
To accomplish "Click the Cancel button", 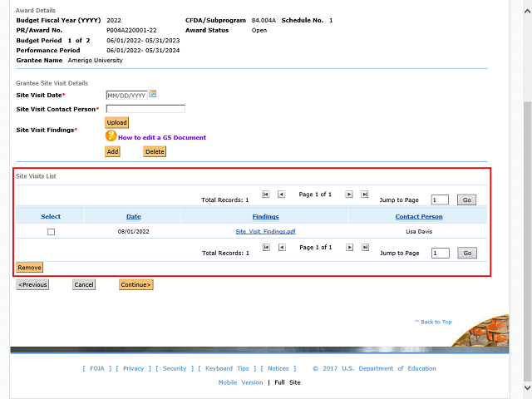I will pos(84,284).
